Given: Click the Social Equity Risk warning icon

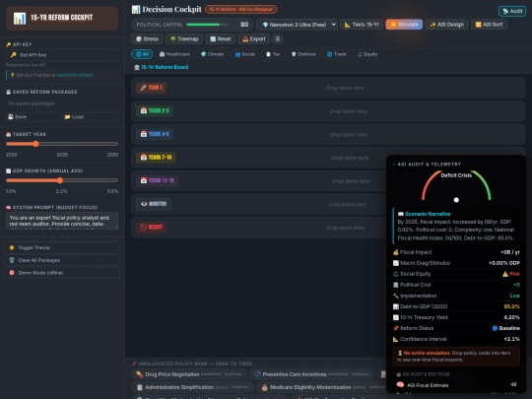Looking at the screenshot, I should 505,274.
